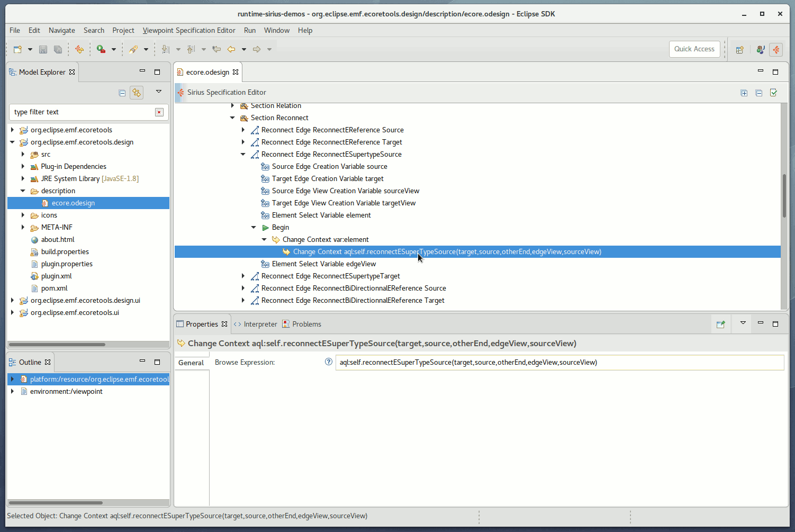Select Reconnect Edge ReconnectESupertypeTarget

[331, 276]
